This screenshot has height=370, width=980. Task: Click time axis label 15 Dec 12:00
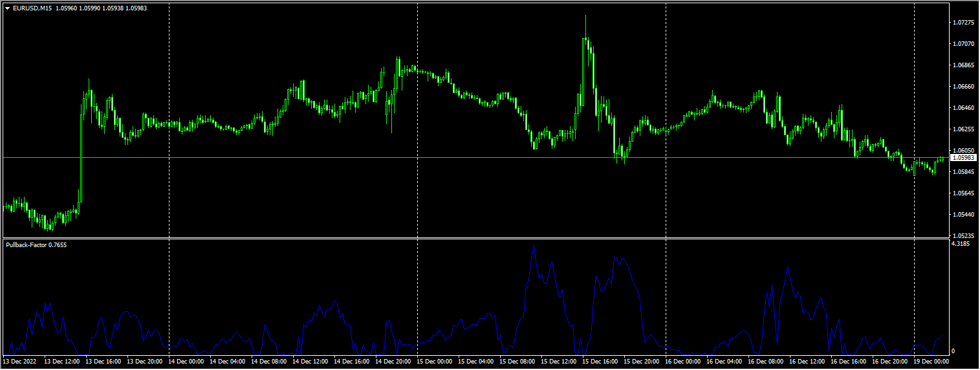(x=560, y=362)
